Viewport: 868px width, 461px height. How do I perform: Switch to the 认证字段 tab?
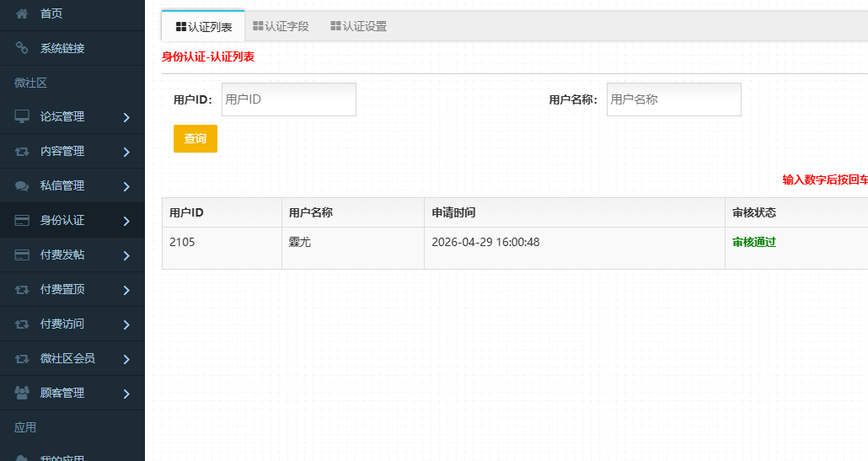tap(281, 26)
